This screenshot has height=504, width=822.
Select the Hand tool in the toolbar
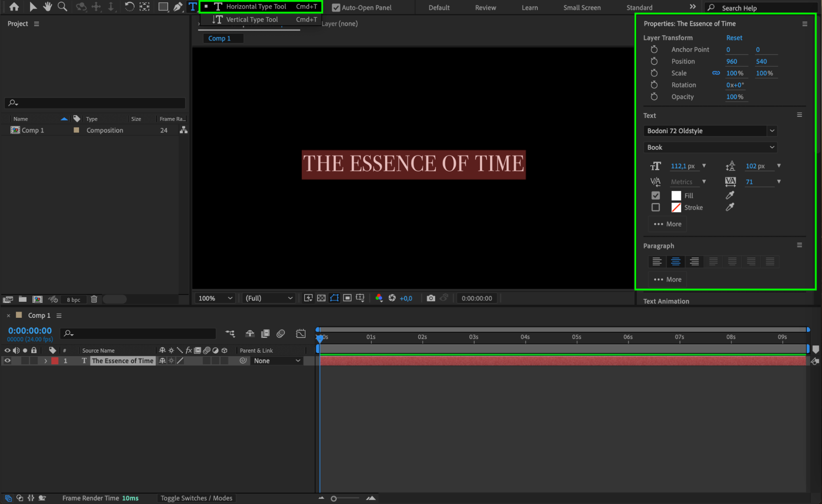click(48, 7)
